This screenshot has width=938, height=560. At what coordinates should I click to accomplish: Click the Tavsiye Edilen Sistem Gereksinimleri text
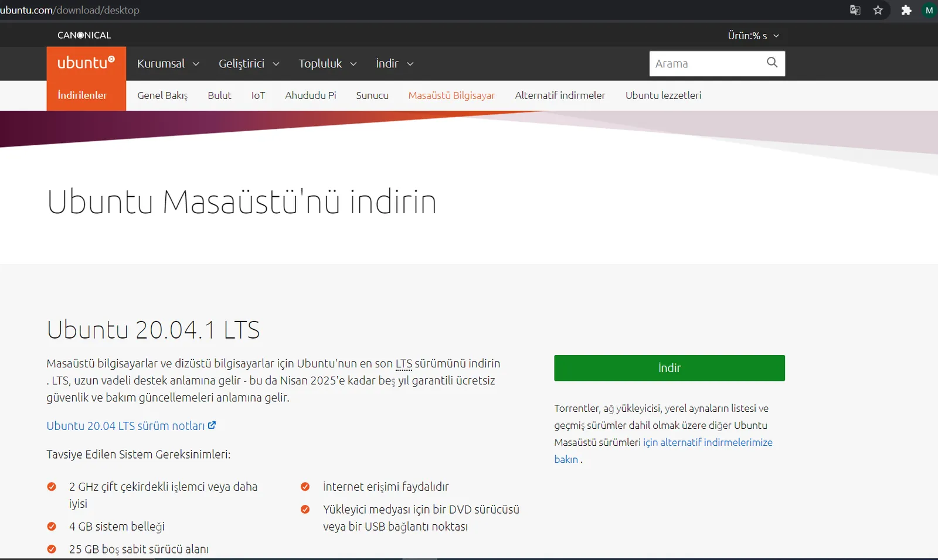pyautogui.click(x=138, y=455)
